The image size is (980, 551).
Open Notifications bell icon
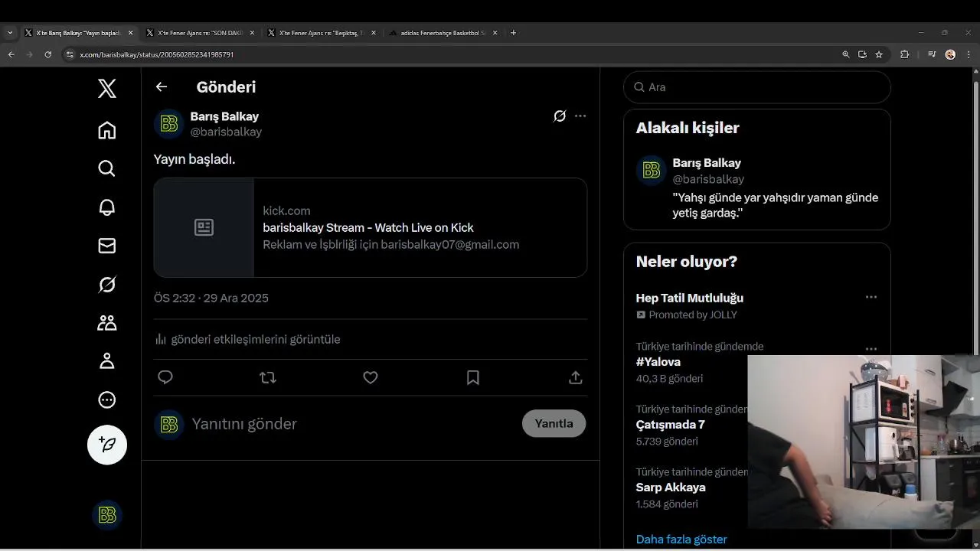tap(107, 207)
